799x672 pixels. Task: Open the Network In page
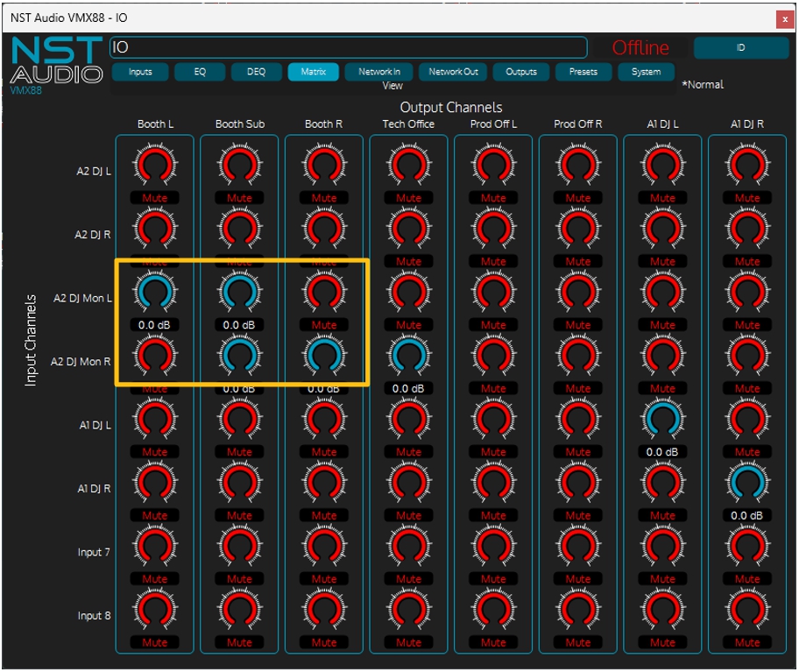coord(379,72)
